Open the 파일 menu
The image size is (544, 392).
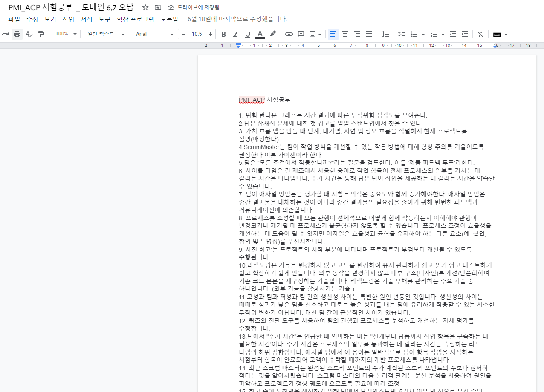click(14, 19)
